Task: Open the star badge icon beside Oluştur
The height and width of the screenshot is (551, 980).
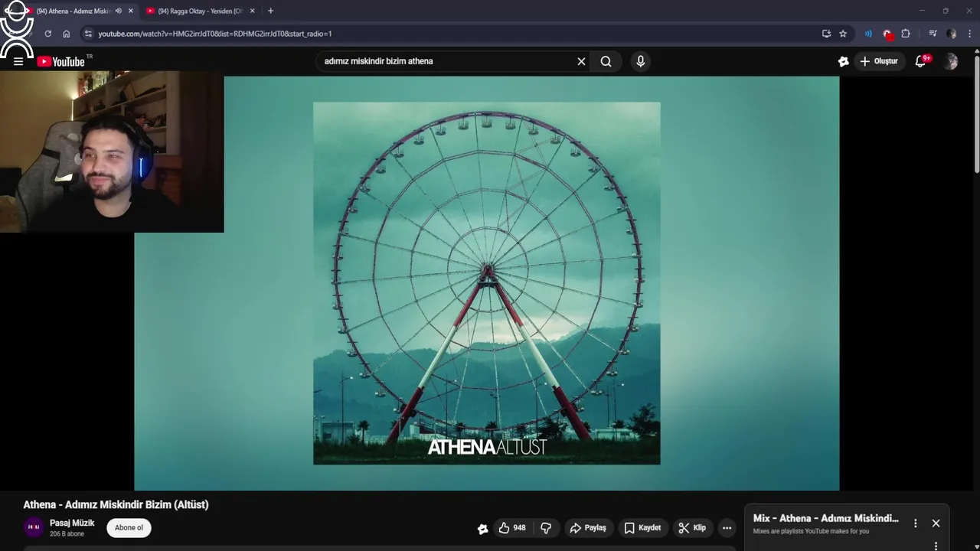Action: [x=843, y=61]
